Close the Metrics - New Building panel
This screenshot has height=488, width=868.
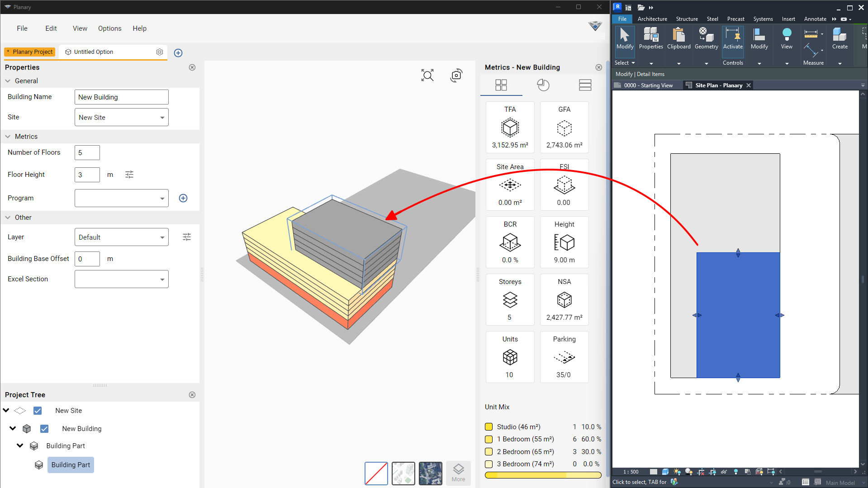[x=599, y=67]
